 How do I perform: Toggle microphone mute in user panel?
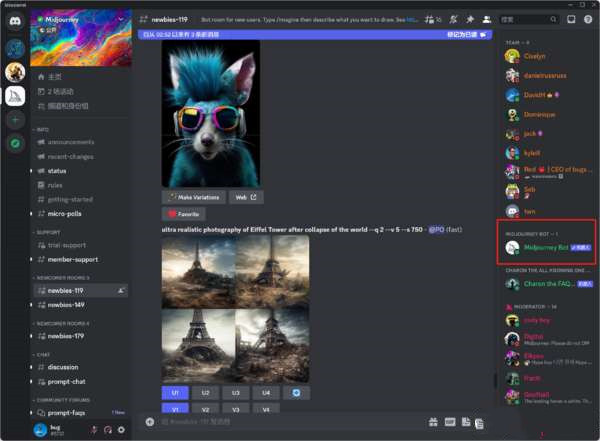[x=94, y=430]
